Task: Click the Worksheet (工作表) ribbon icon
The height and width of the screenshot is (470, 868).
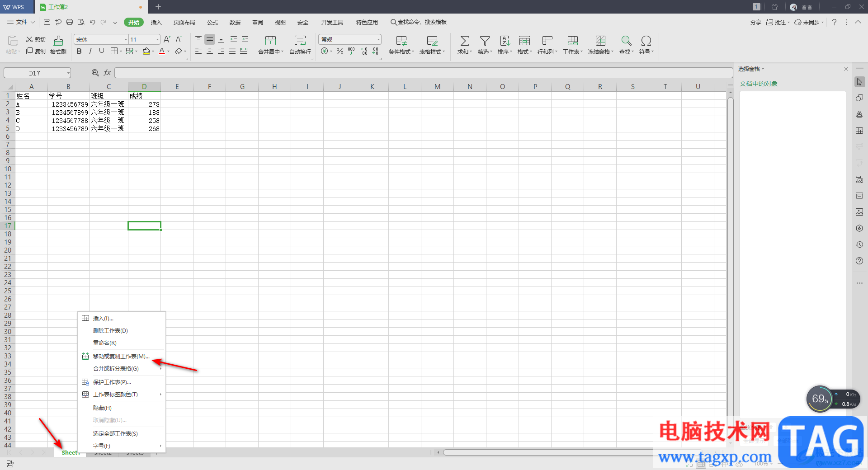Action: pos(573,41)
